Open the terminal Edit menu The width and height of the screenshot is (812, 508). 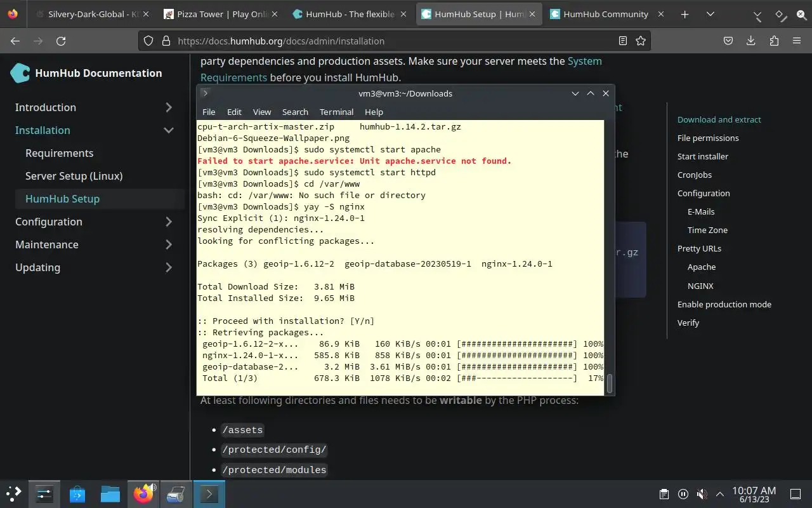point(234,112)
